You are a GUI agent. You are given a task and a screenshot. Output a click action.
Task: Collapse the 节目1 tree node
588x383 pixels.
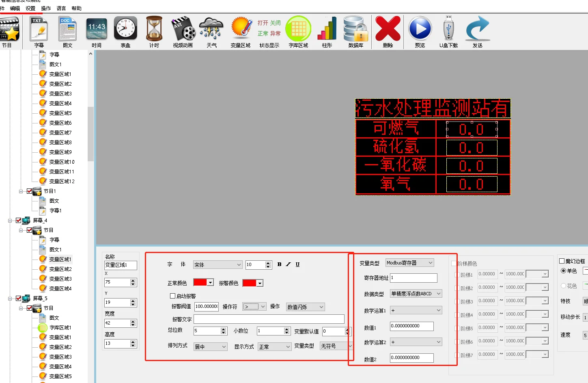tap(21, 191)
